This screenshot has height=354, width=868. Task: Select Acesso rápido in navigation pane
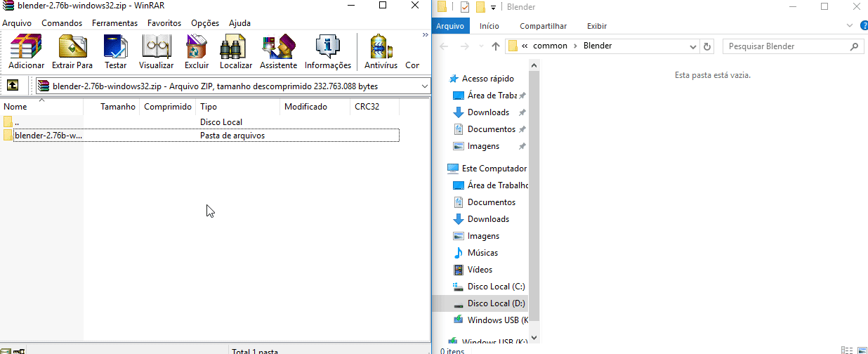click(487, 79)
